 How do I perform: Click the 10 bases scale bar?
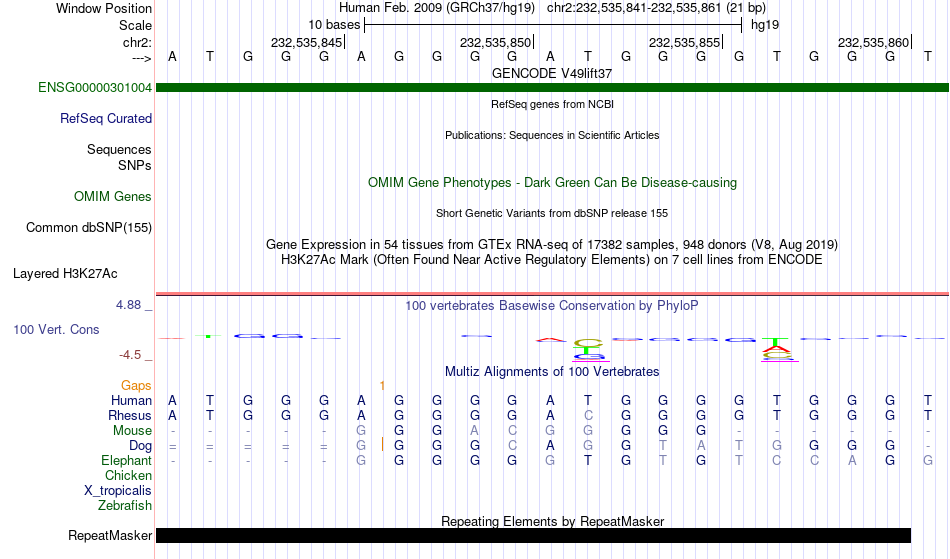pos(553,25)
